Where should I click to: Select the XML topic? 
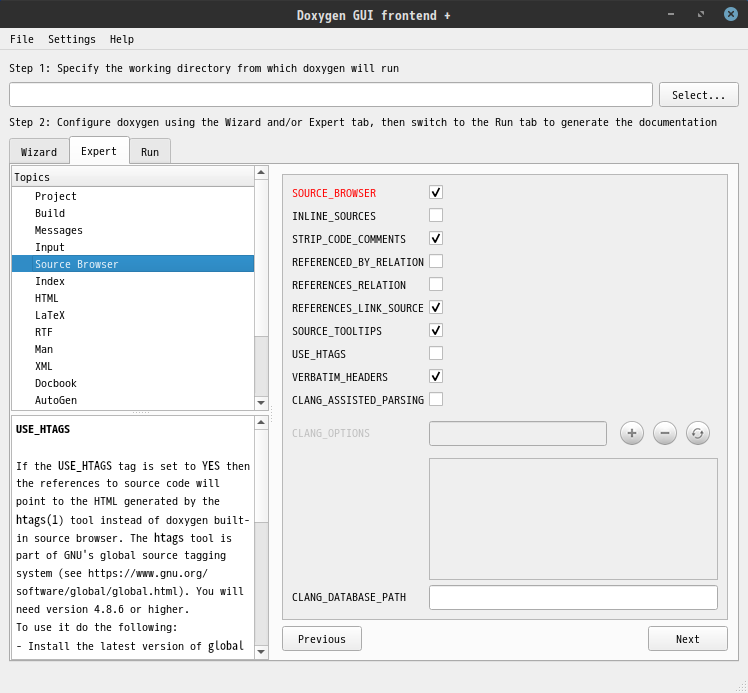(x=133, y=366)
